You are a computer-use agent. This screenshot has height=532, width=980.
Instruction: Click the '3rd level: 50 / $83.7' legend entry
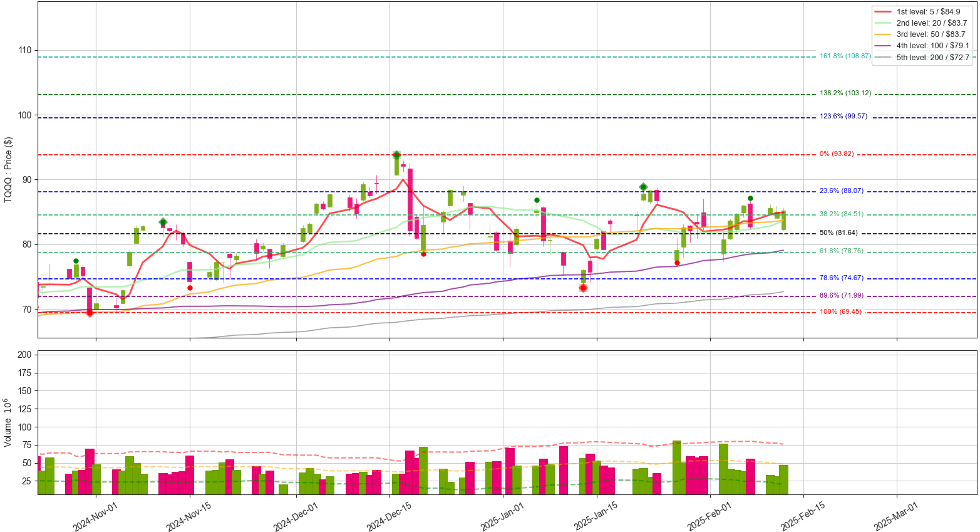pos(923,34)
